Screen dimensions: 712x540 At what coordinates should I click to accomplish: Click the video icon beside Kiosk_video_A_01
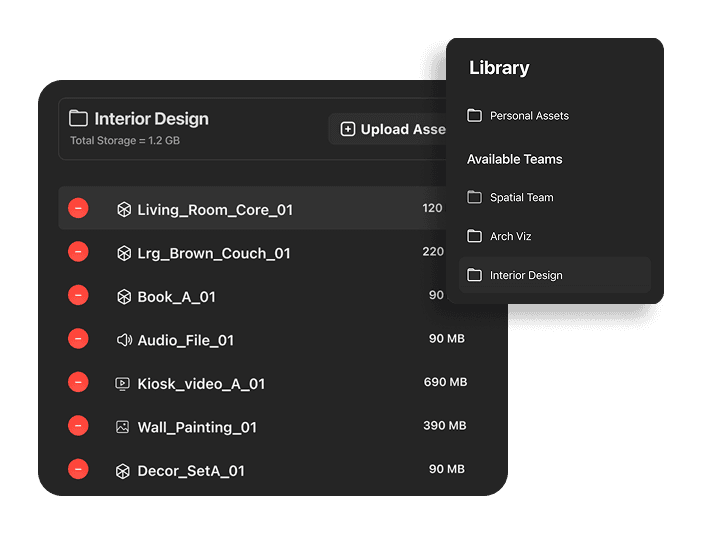click(x=123, y=384)
